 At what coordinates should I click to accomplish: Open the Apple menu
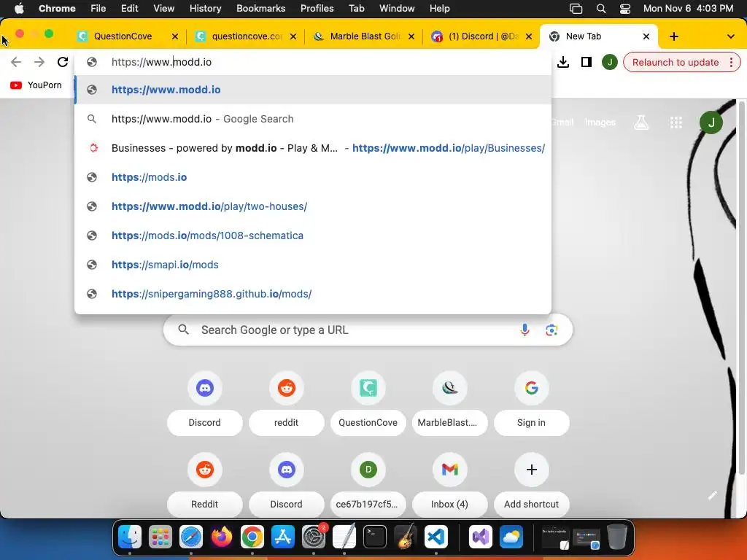[19, 8]
